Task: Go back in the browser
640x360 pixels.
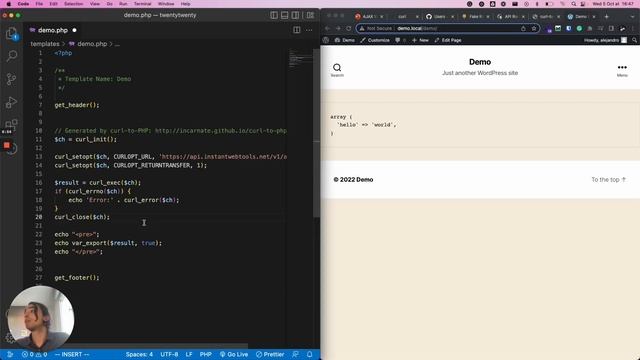Action: (x=327, y=28)
